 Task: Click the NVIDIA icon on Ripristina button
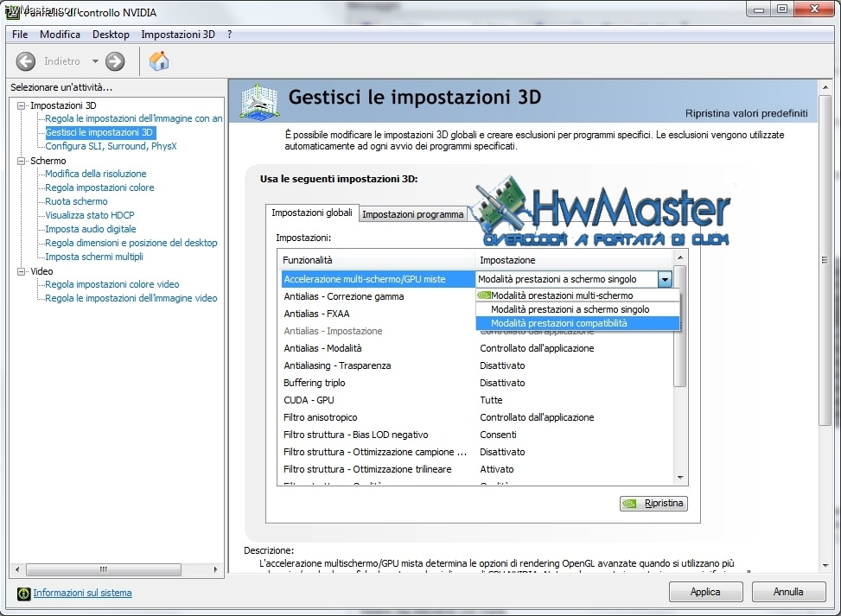tap(630, 504)
